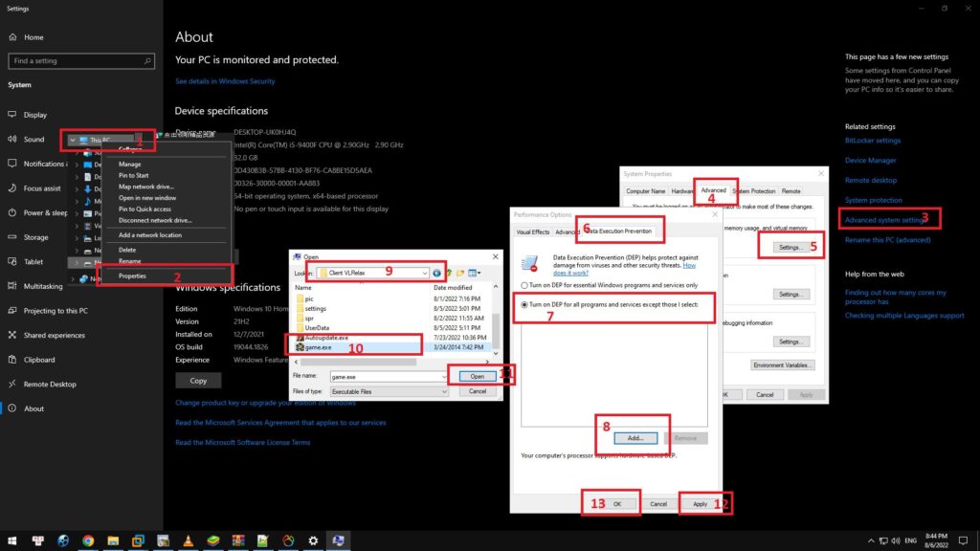This screenshot has width=980, height=551.
Task: Click Open button in the Open dialog
Action: tap(477, 377)
